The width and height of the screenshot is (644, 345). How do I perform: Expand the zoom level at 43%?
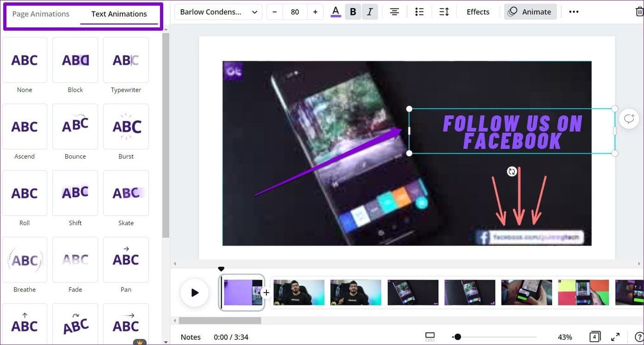[x=564, y=337]
